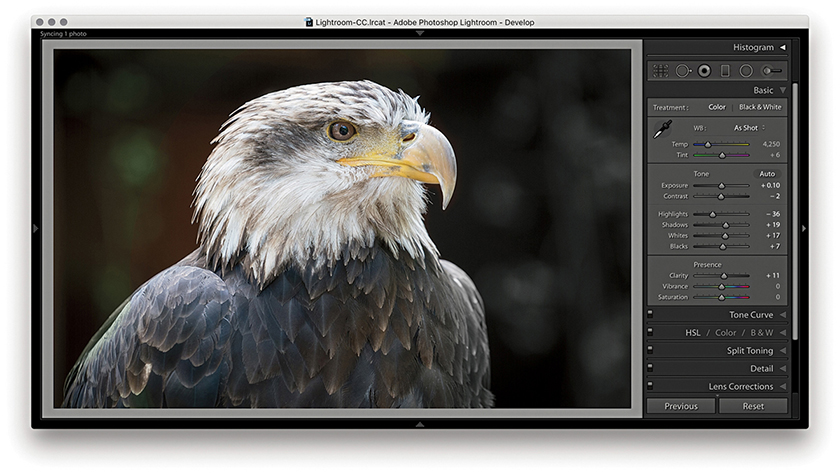Click the Previous button
Screen dimensions: 840x473
[x=681, y=406]
